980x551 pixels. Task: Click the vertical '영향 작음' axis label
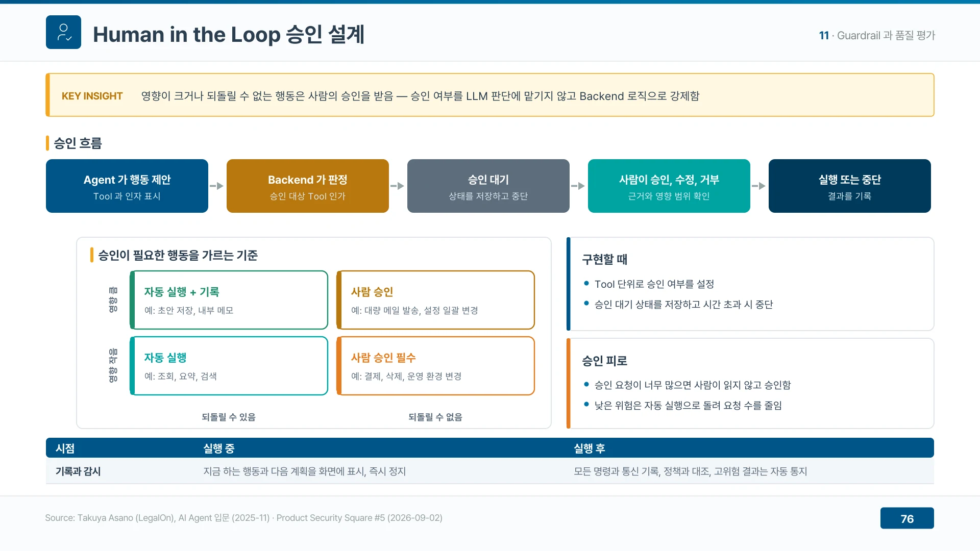[113, 365]
